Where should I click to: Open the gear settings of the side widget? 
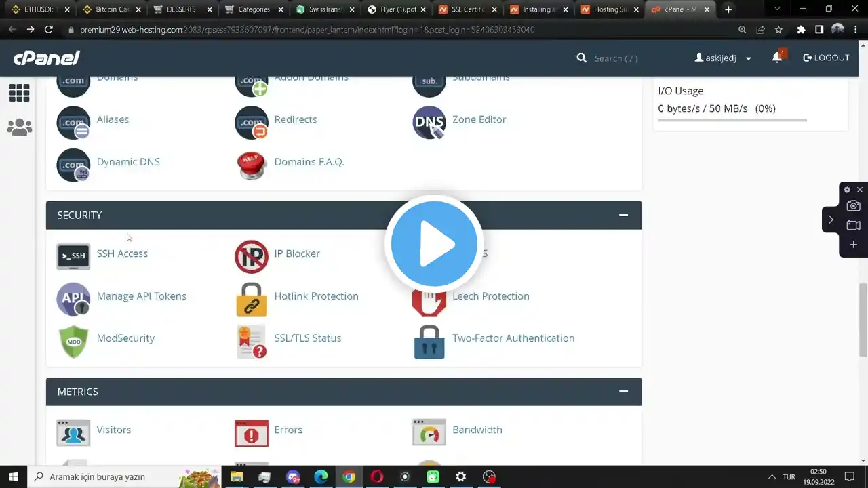847,190
